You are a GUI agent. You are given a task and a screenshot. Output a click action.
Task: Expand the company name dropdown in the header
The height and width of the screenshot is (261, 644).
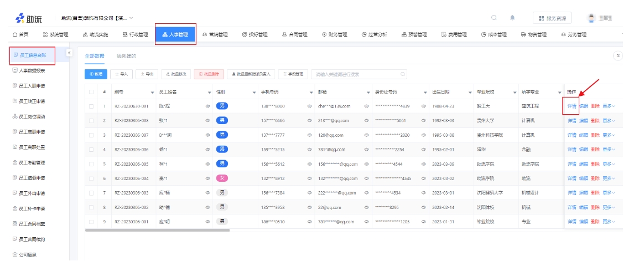131,18
